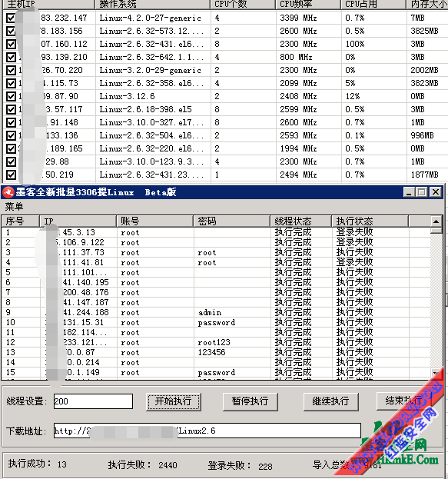This screenshot has width=448, height=479.
Task: Uncheck host with 800 MHz CPU
Action: [x=11, y=57]
